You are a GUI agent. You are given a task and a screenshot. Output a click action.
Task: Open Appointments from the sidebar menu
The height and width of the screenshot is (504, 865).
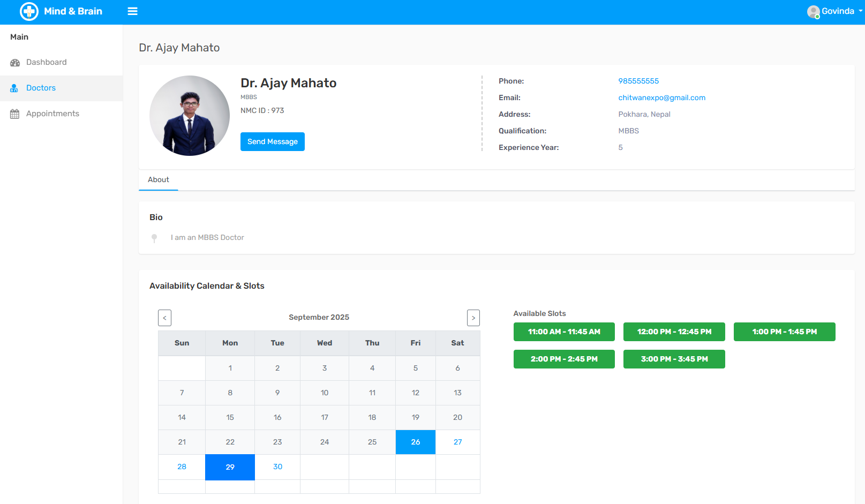click(x=52, y=114)
